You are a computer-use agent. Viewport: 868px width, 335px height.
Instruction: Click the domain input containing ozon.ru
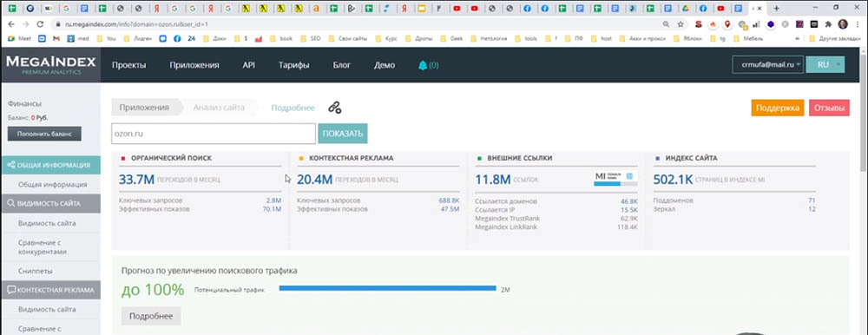pyautogui.click(x=214, y=134)
